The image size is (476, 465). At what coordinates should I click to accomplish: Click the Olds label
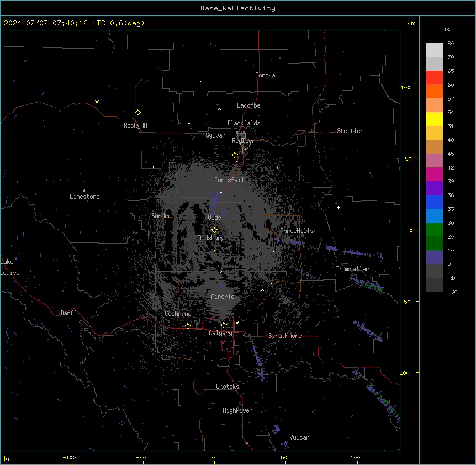214,218
